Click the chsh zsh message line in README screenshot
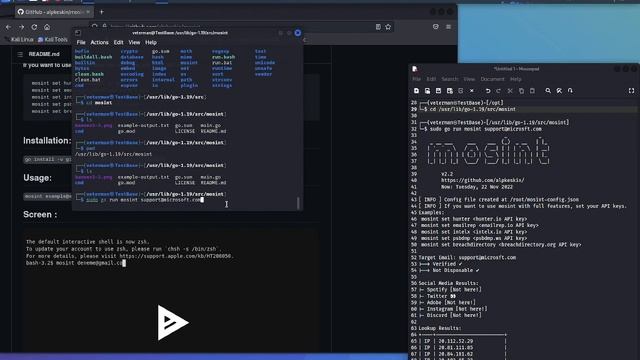Screen dimensions: 640x360 [123, 249]
